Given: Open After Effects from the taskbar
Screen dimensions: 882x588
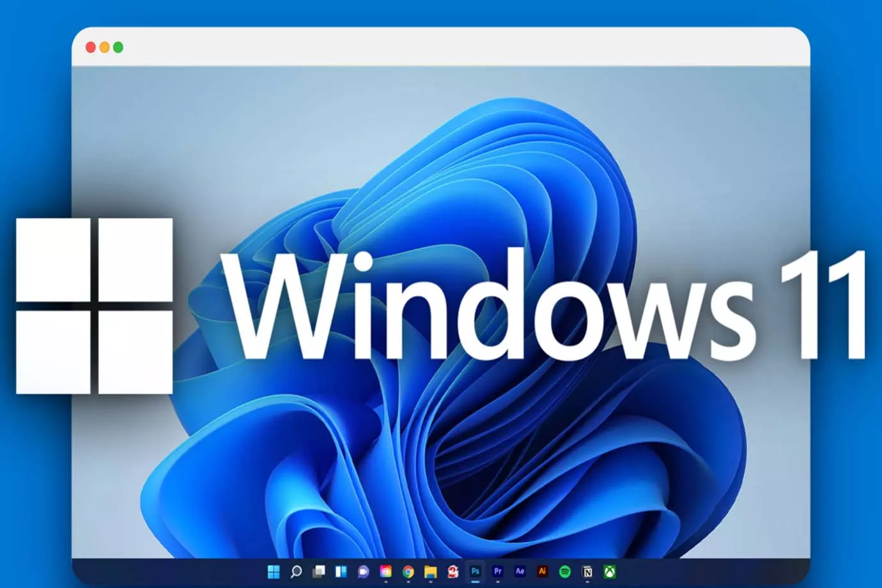Looking at the screenshot, I should coord(520,571).
